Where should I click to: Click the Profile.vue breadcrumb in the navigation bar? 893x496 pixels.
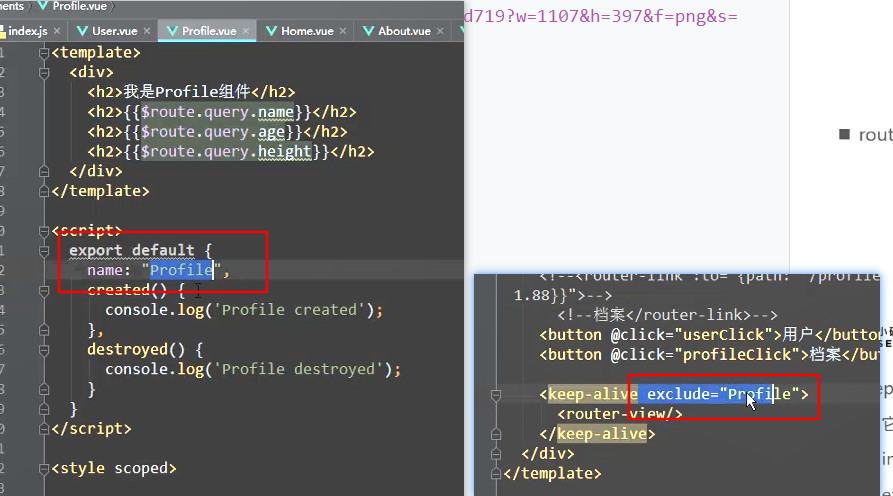(79, 6)
